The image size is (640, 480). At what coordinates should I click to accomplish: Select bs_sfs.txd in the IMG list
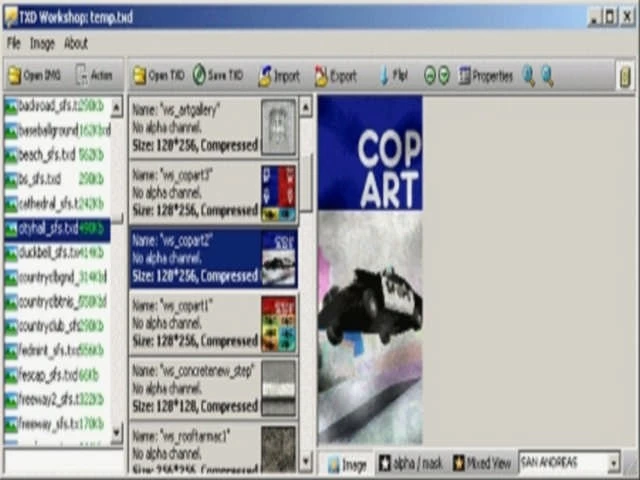pos(57,180)
